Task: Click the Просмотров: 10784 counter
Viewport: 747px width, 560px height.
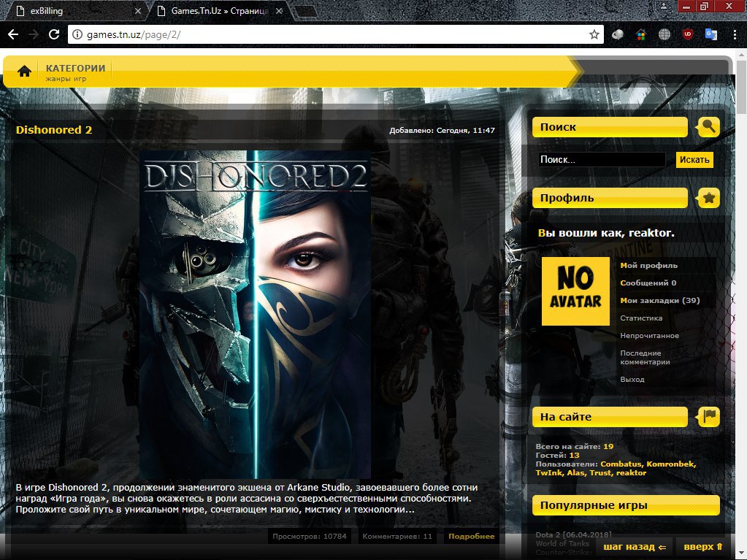Action: point(310,536)
